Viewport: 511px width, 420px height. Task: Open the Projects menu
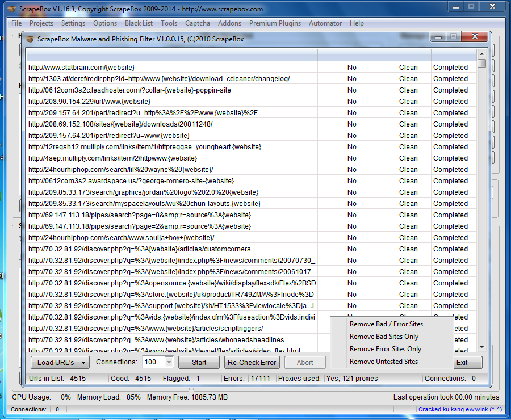41,23
